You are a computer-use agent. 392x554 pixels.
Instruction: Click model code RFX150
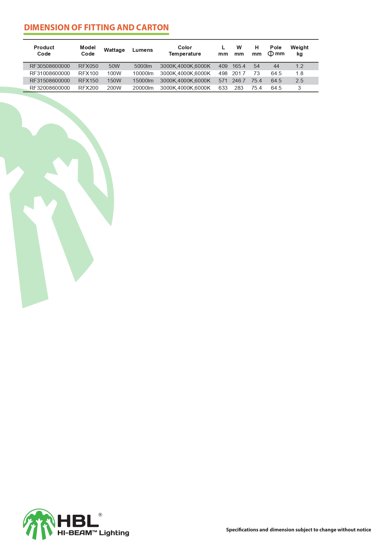[x=88, y=81]
